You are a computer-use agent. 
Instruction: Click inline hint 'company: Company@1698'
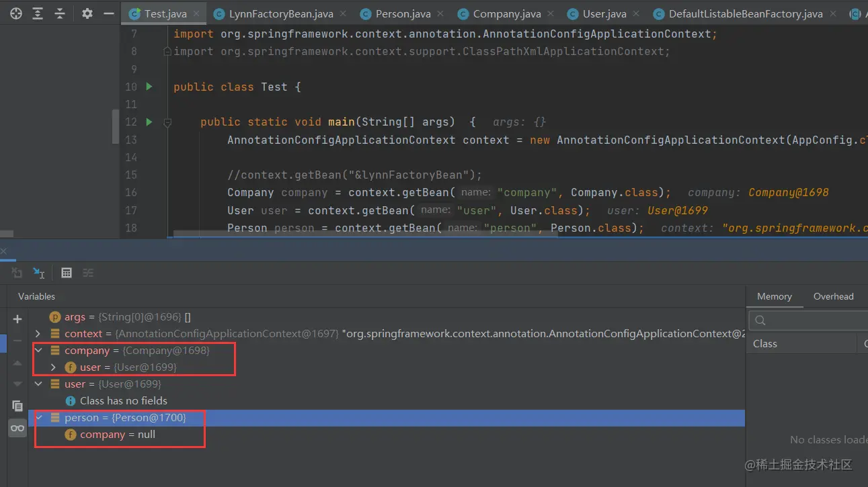click(758, 193)
